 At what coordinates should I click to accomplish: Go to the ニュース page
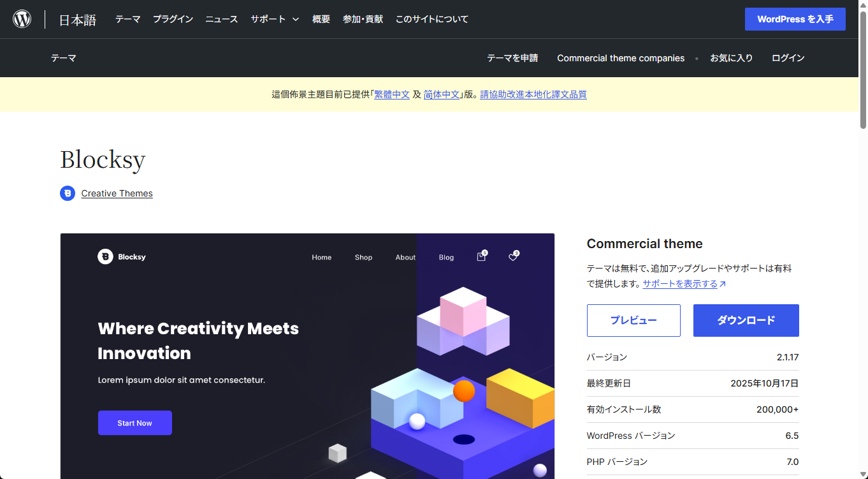pos(221,19)
